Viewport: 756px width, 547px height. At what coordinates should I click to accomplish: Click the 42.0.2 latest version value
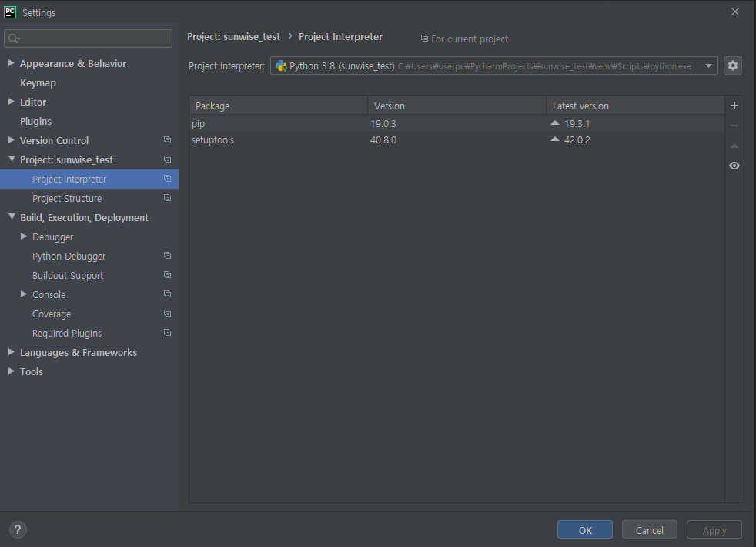pyautogui.click(x=577, y=140)
